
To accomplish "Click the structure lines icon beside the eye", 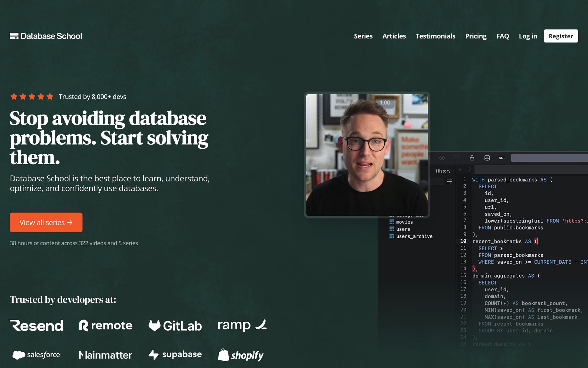I will [x=456, y=158].
